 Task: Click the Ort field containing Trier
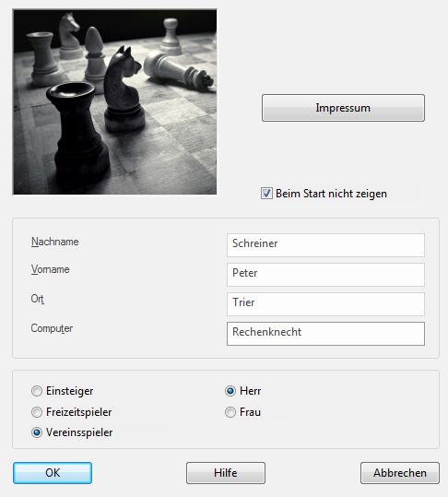325,304
